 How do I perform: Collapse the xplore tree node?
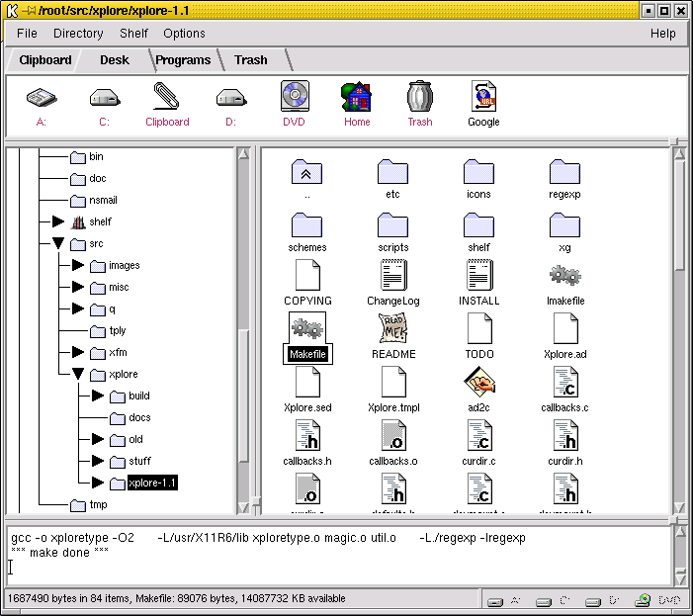pyautogui.click(x=78, y=374)
